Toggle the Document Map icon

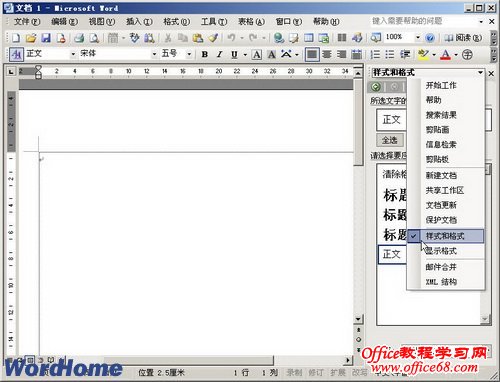(376, 37)
